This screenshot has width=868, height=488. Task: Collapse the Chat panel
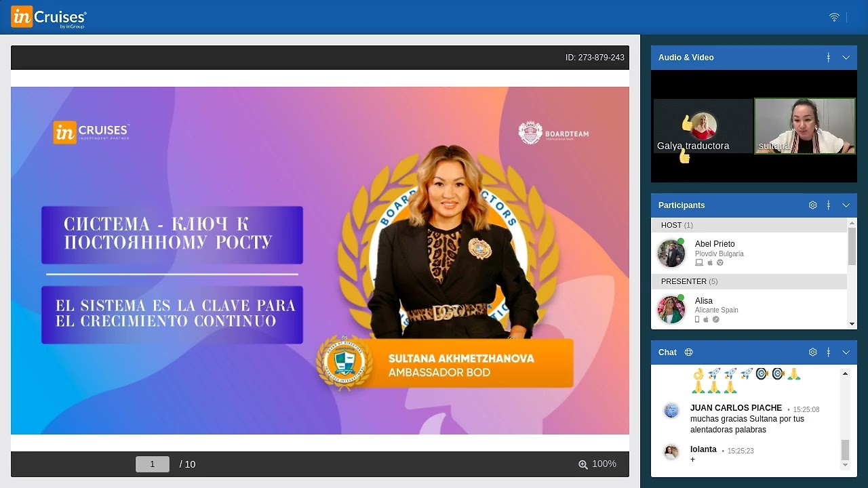point(846,352)
